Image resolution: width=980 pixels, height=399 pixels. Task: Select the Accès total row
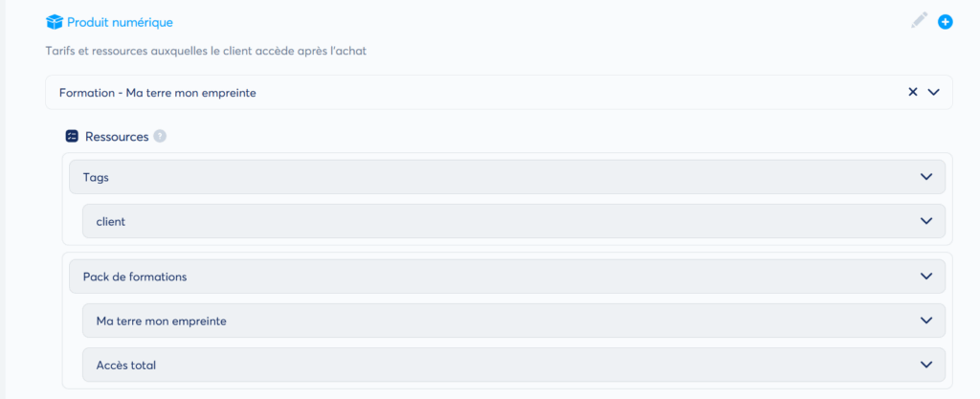[x=514, y=365]
